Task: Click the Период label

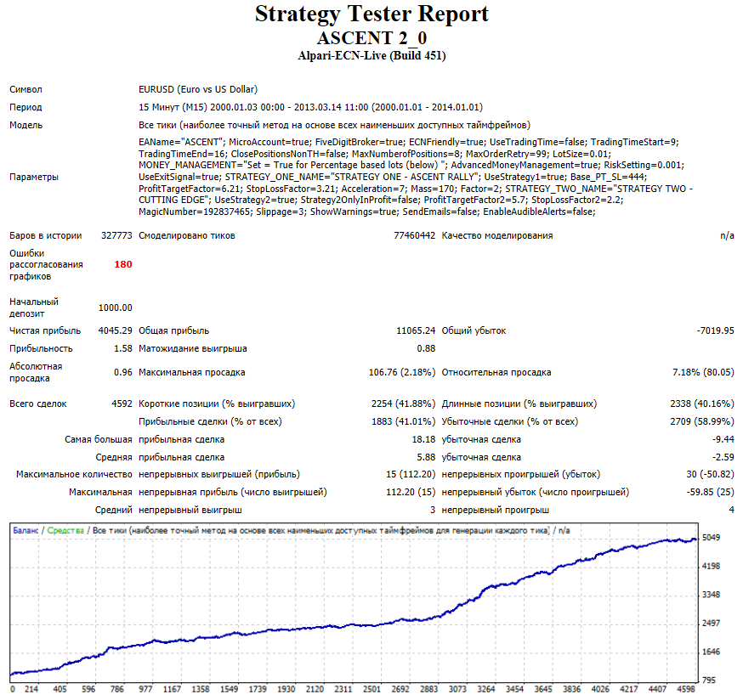Action: [26, 108]
